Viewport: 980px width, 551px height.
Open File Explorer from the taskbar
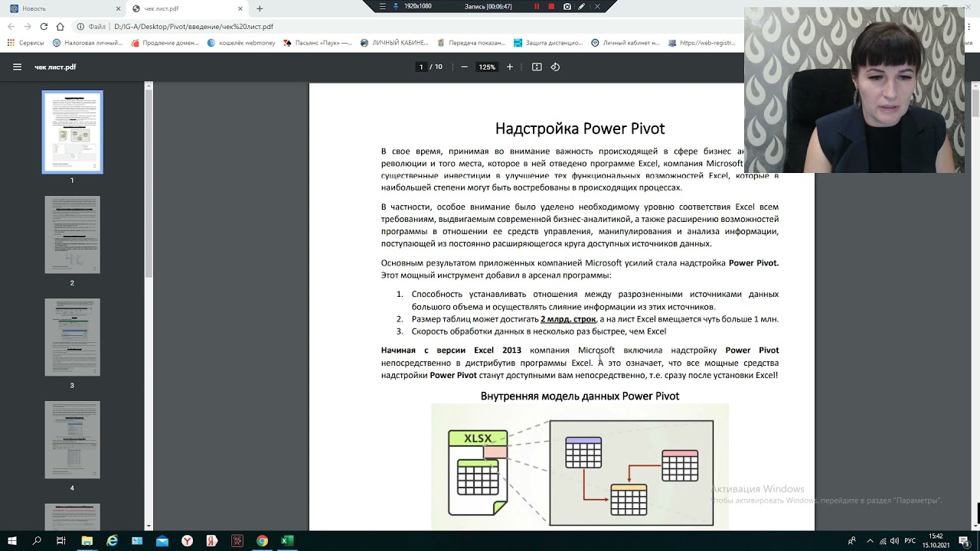(87, 540)
